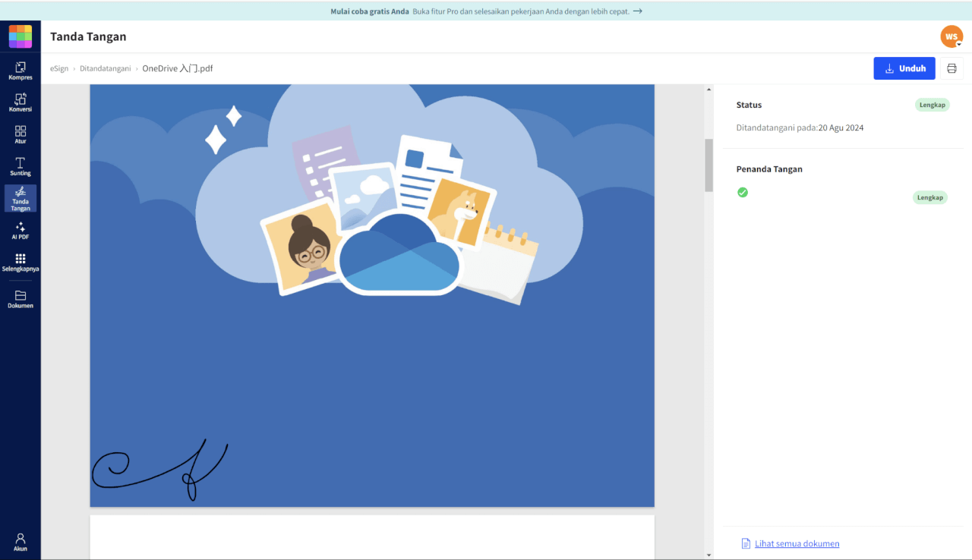Click the green signer checkmark icon

point(743,192)
